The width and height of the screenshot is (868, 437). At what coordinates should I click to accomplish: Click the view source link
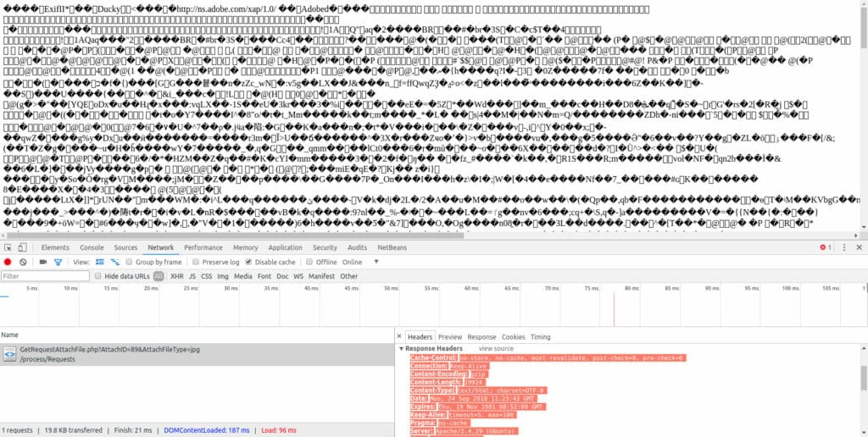point(496,348)
